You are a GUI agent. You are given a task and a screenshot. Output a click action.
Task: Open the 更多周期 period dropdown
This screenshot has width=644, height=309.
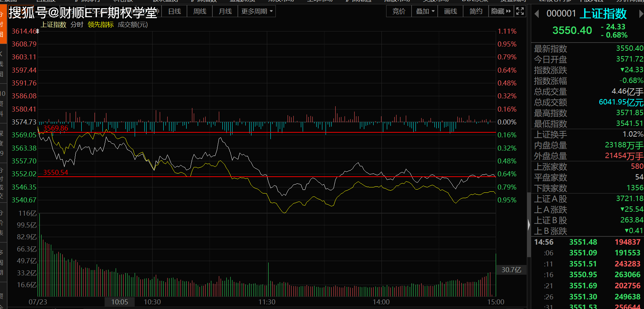pos(257,11)
